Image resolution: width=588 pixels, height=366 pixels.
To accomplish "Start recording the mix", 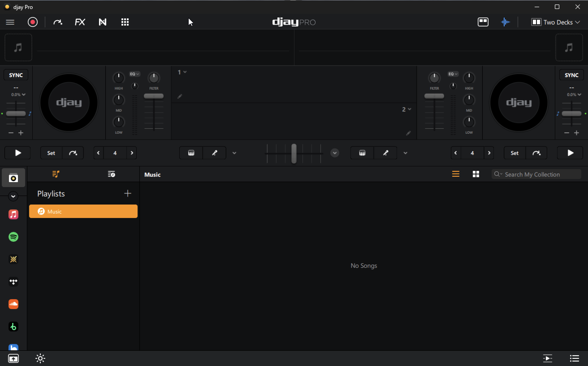I will point(33,22).
